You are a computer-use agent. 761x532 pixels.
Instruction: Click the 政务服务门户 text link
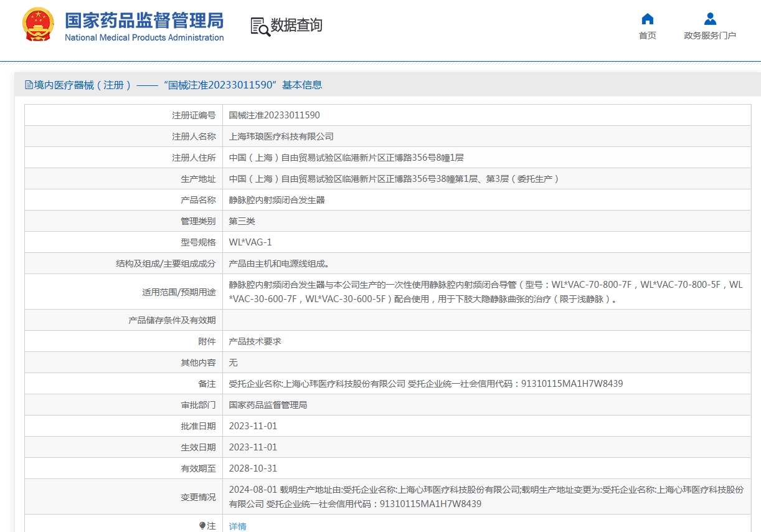click(710, 36)
